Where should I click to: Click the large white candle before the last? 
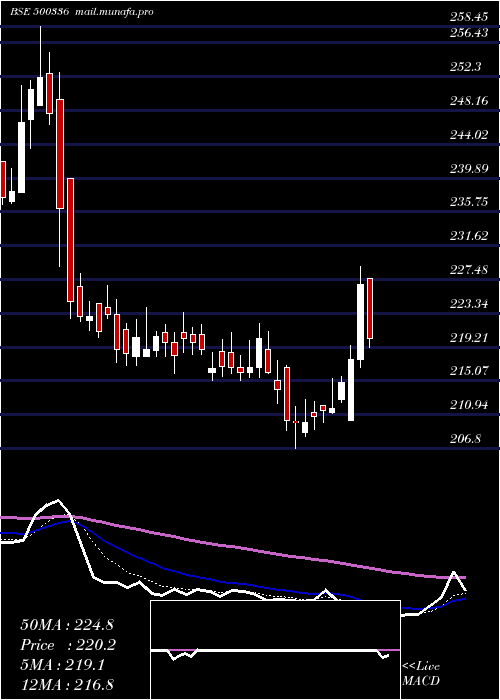(360, 322)
